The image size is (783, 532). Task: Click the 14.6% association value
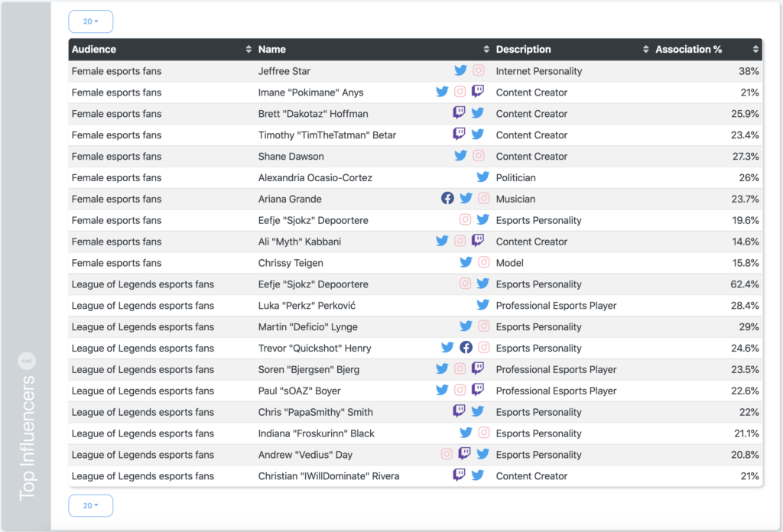[x=746, y=242]
